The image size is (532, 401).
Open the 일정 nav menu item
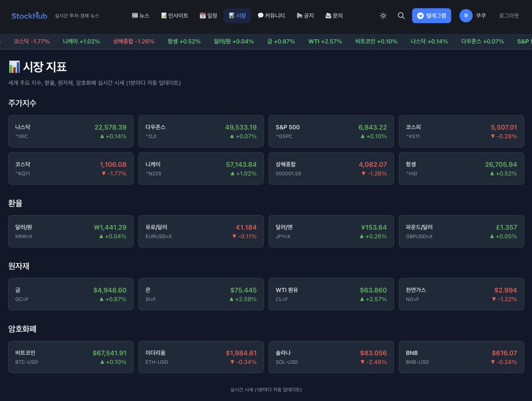[x=208, y=16]
